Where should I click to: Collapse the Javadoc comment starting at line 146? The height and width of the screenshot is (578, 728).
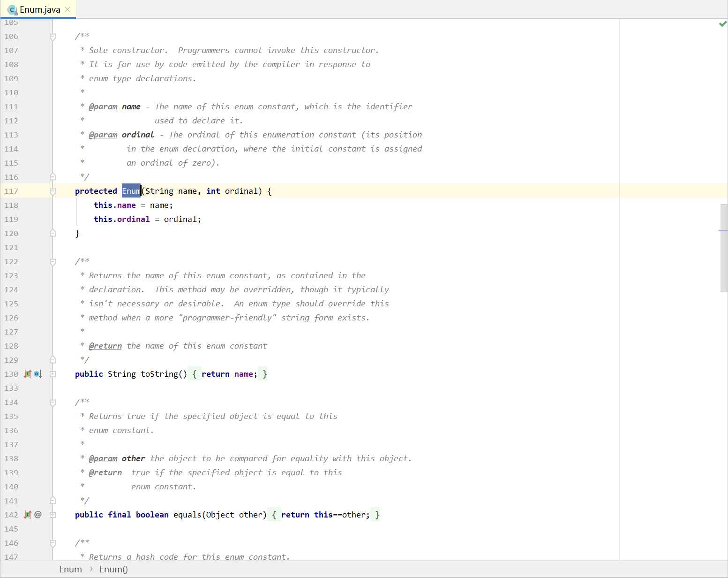(x=53, y=543)
